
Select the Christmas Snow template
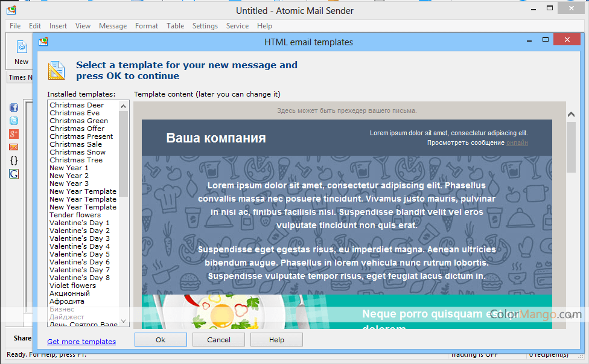tap(76, 152)
